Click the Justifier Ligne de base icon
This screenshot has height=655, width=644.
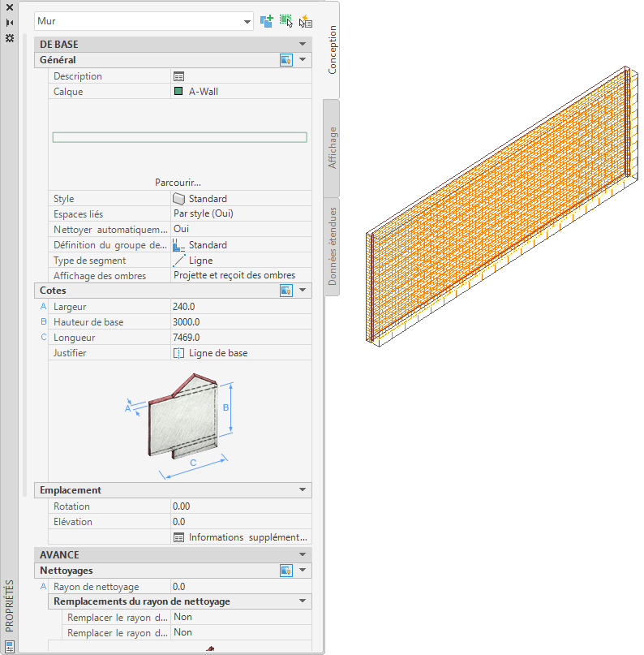[x=178, y=353]
